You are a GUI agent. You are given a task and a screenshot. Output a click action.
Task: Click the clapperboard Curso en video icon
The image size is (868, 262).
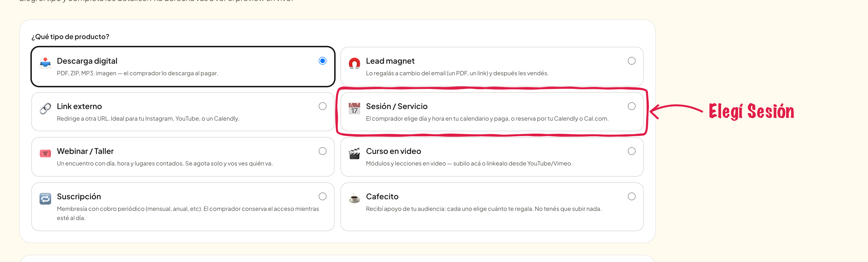tap(354, 153)
